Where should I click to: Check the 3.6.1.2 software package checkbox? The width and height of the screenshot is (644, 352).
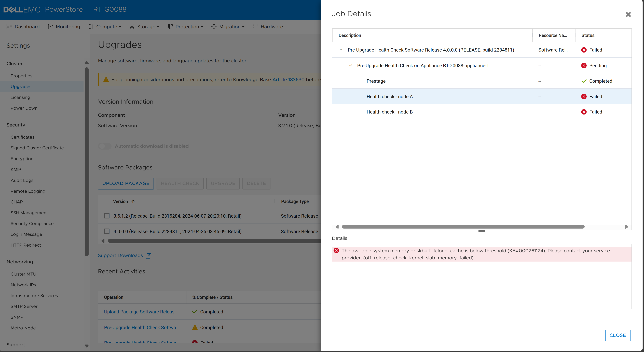pos(107,216)
